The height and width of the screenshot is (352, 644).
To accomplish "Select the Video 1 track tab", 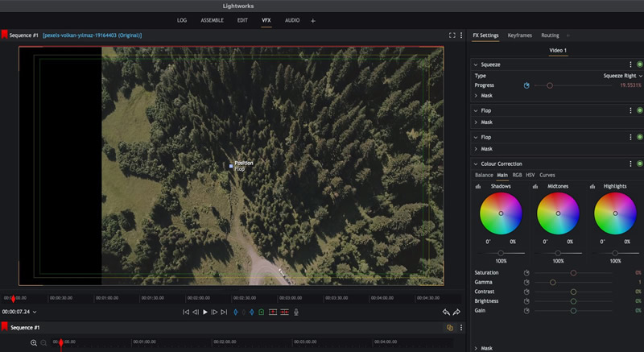I will 558,51.
